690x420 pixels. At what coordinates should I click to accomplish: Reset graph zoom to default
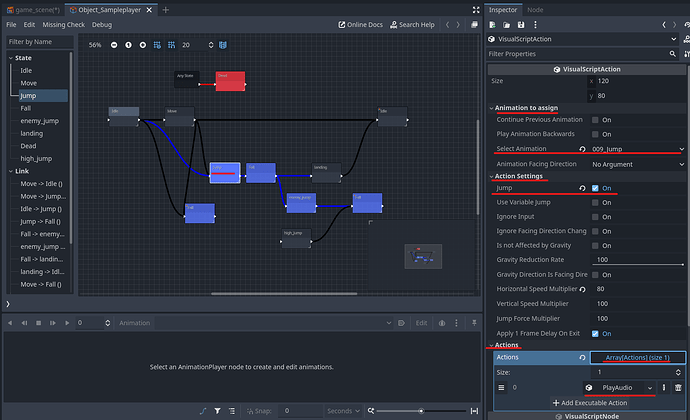pyautogui.click(x=128, y=45)
